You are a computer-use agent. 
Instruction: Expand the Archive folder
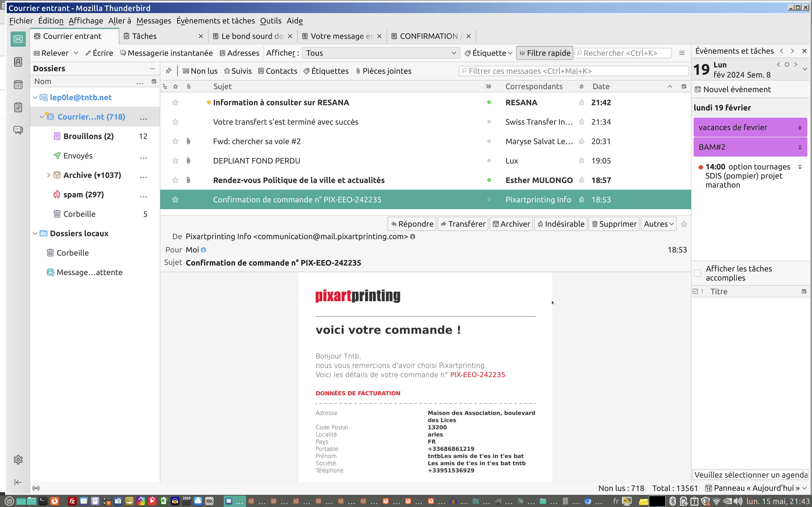pos(48,175)
